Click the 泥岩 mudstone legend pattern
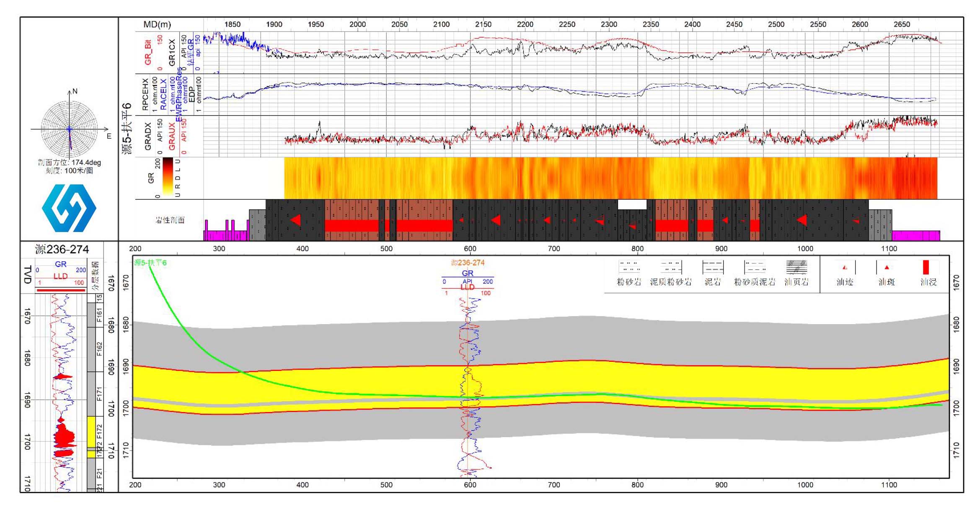The height and width of the screenshot is (510, 980). [713, 267]
